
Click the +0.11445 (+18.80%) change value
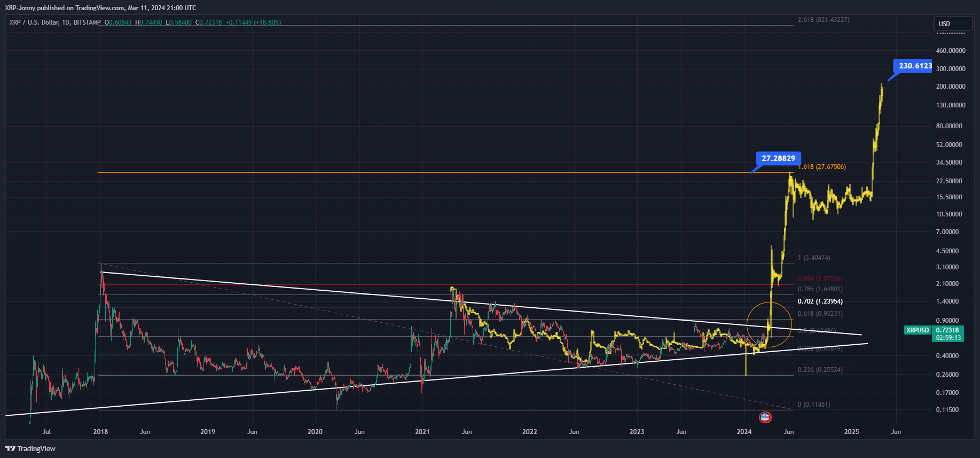tap(254, 22)
